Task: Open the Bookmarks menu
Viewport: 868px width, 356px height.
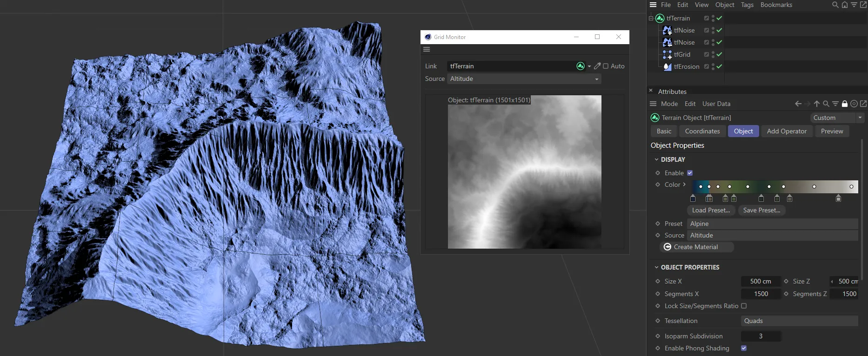Action: point(776,5)
